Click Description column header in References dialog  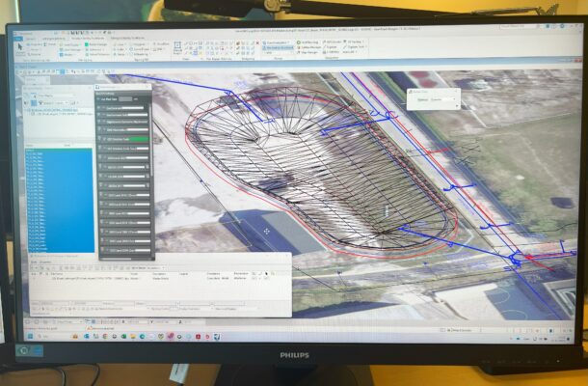tap(159, 274)
